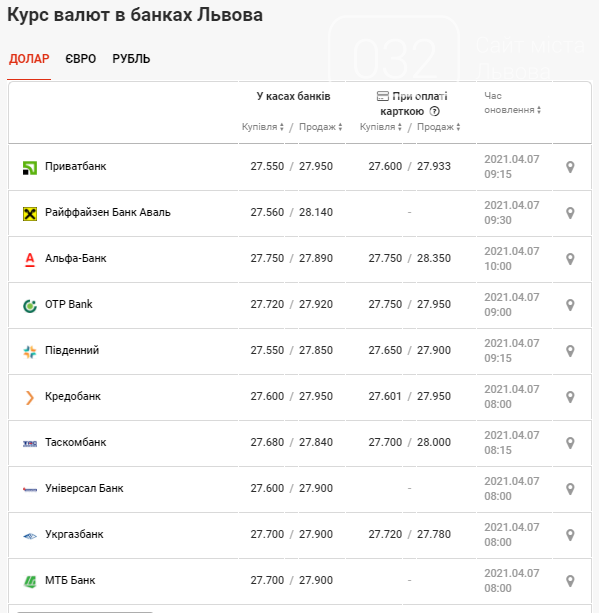The height and width of the screenshot is (613, 599).
Task: Click Альфа-Банк update time 10:00
Action: [498, 266]
